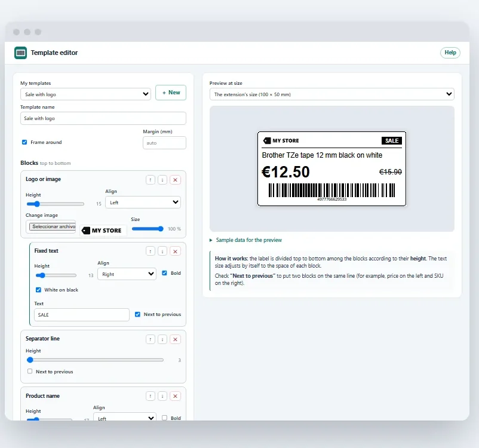Viewport: 479px width, 448px height.
Task: Click the Text field containing SALE
Action: [82, 315]
